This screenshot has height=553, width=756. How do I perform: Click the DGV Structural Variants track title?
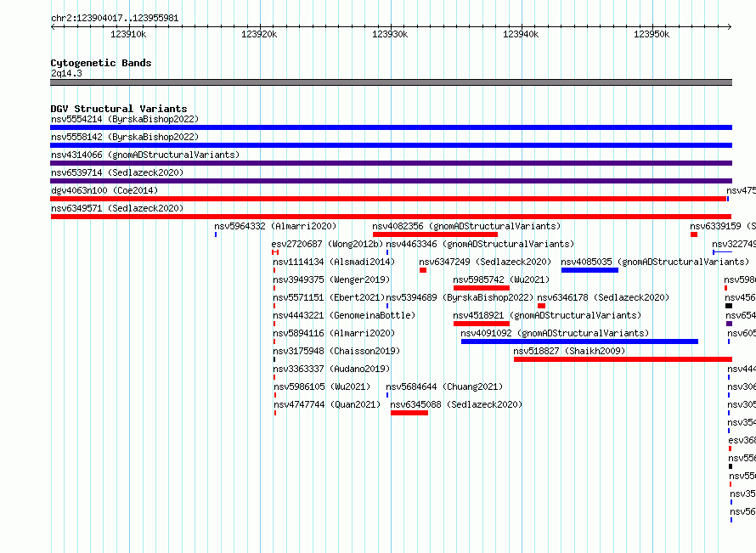click(x=119, y=109)
